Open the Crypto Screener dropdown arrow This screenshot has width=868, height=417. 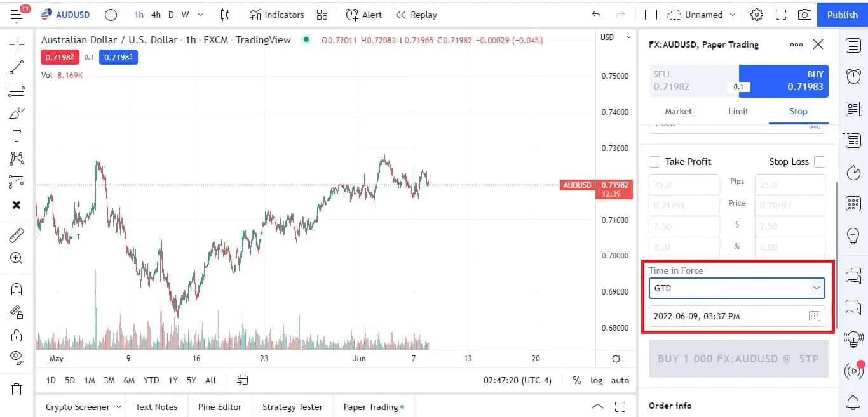pos(118,407)
